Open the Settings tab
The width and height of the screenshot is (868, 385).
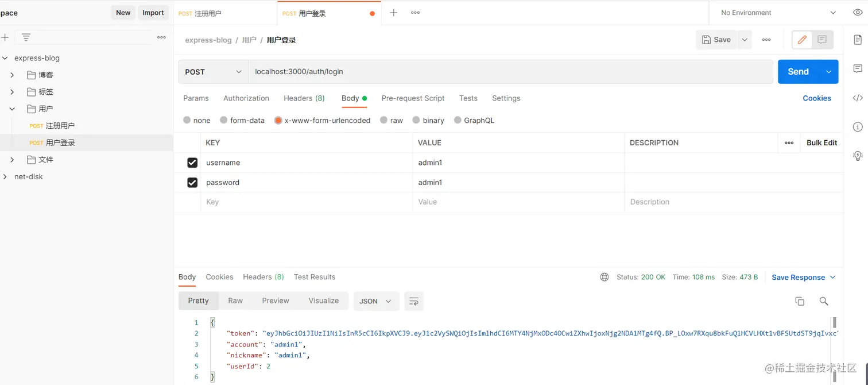click(506, 98)
